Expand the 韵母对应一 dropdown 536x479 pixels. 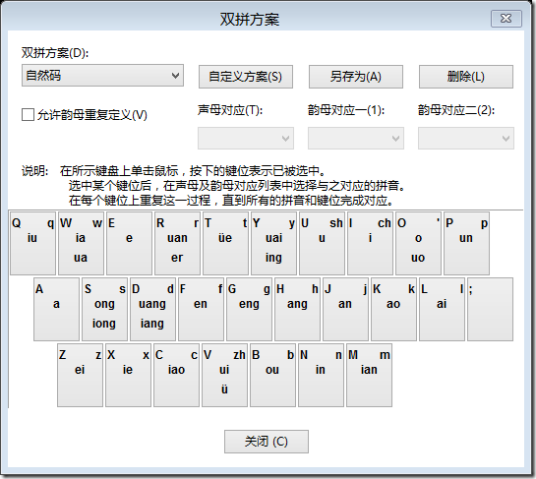click(x=356, y=138)
